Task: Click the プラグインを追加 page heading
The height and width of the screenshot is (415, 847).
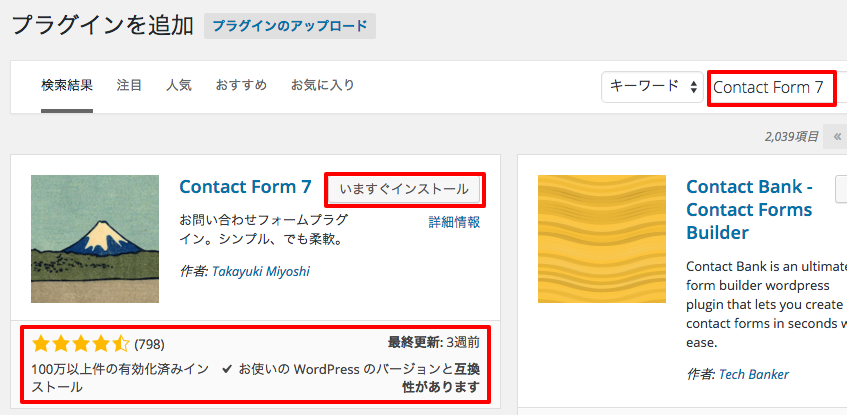Action: point(103,25)
